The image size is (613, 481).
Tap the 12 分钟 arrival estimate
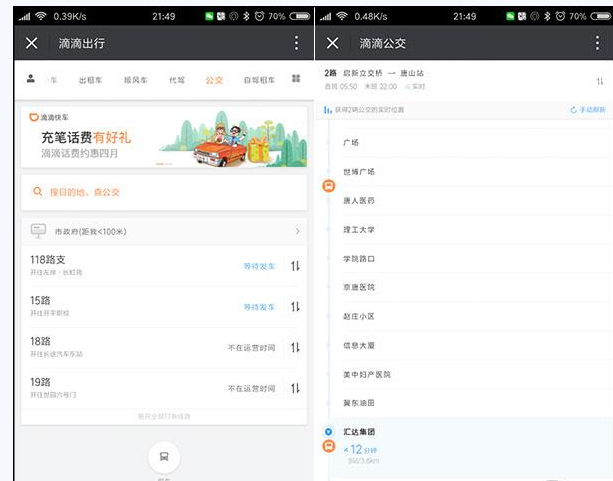coord(360,450)
